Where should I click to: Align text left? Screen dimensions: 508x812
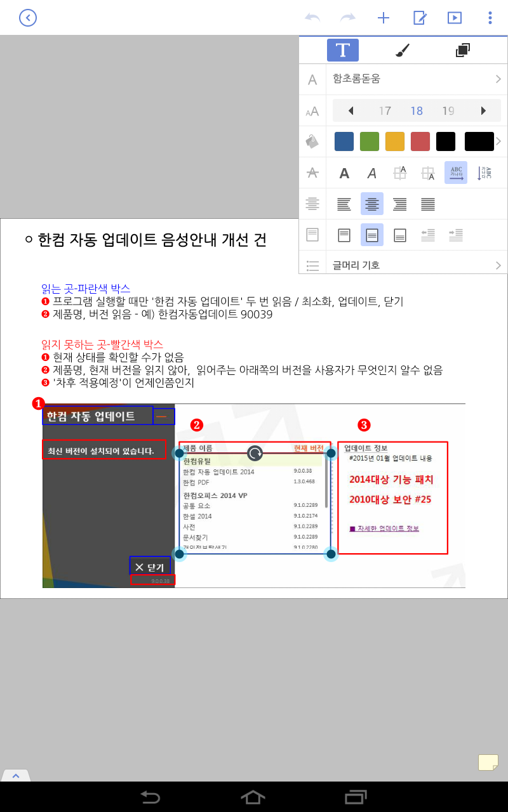click(x=344, y=204)
